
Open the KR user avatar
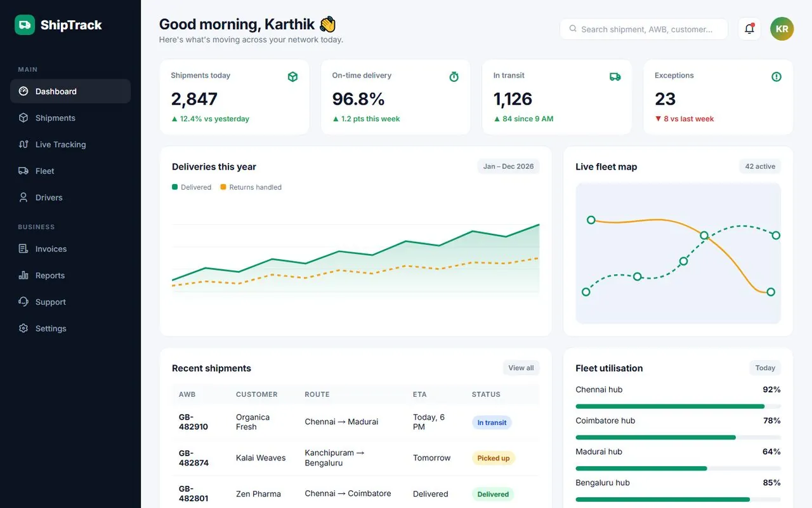point(782,29)
